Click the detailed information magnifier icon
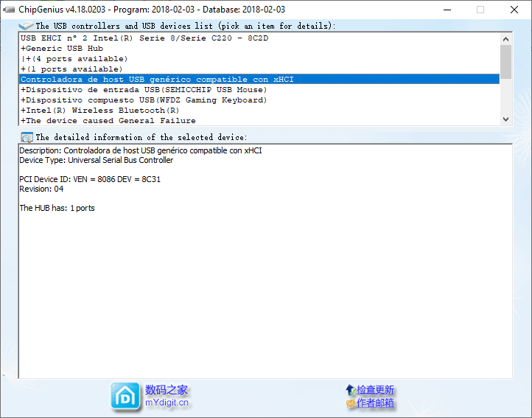 coord(27,137)
